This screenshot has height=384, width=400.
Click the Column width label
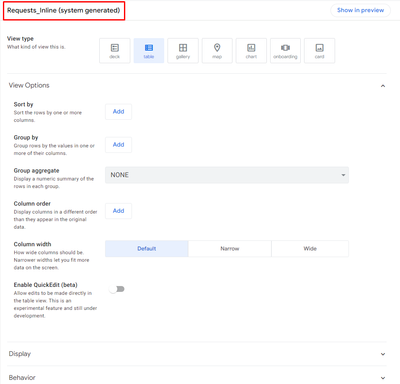pos(32,244)
